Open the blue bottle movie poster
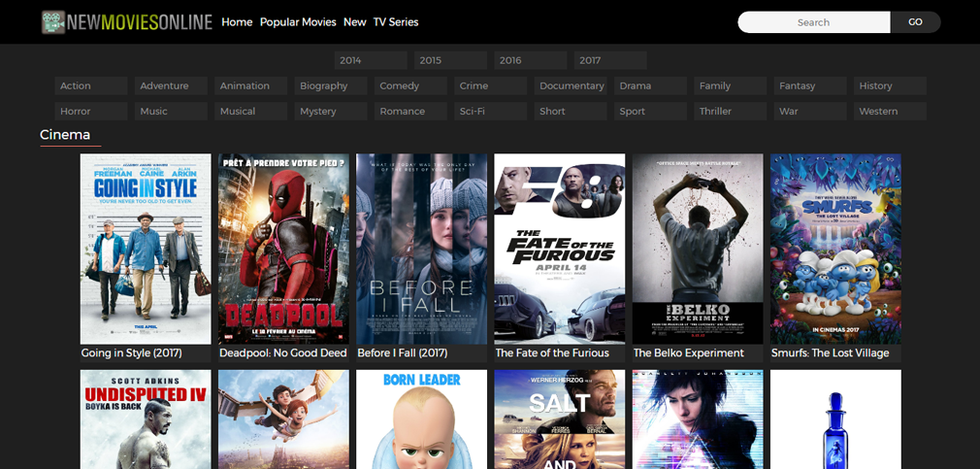The height and width of the screenshot is (469, 980). tap(835, 419)
